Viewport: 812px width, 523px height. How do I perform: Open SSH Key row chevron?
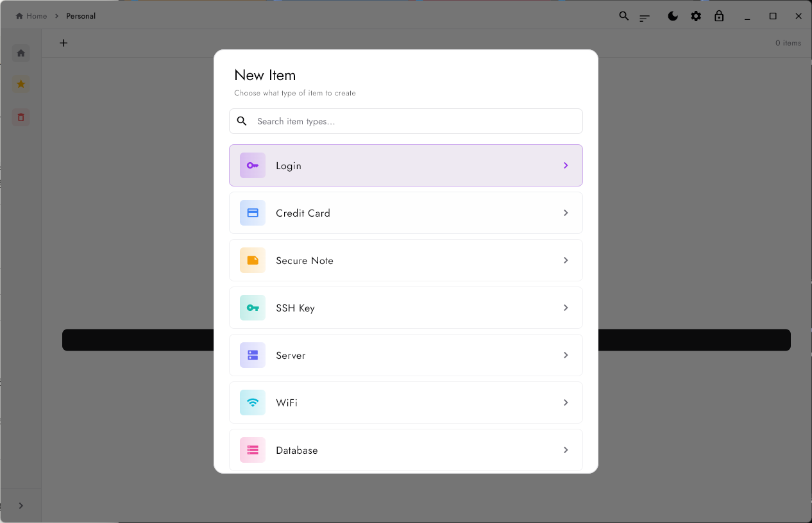tap(566, 308)
